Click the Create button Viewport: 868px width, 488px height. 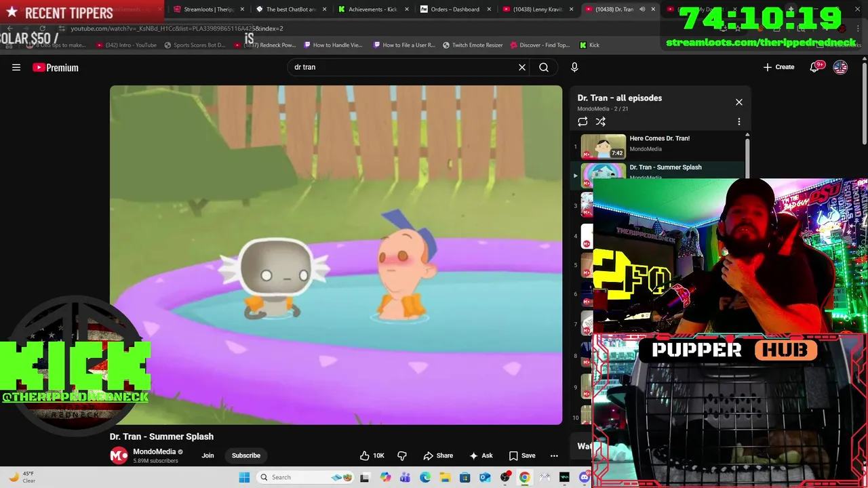(778, 67)
